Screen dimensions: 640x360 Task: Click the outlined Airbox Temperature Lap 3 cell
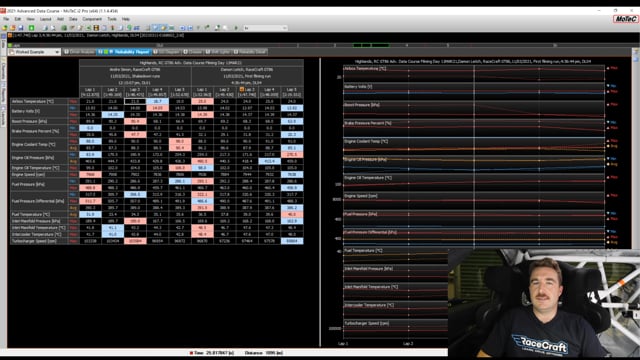pyautogui.click(x=135, y=101)
